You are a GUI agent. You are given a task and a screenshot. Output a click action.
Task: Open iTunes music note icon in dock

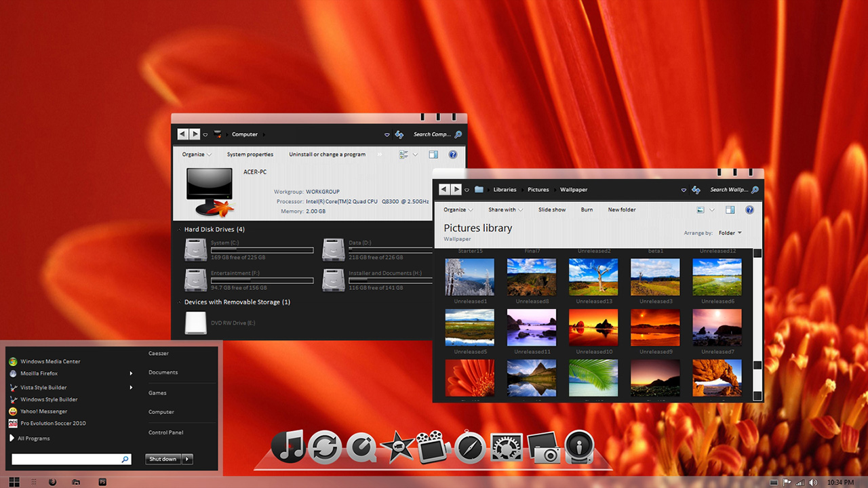click(x=290, y=447)
